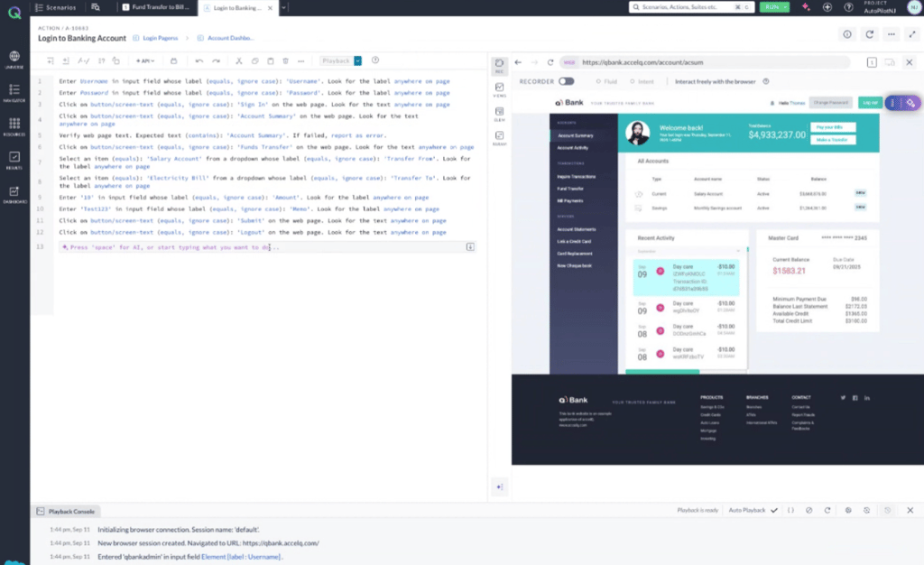
Task: Select the Intent radio option
Action: coord(642,81)
